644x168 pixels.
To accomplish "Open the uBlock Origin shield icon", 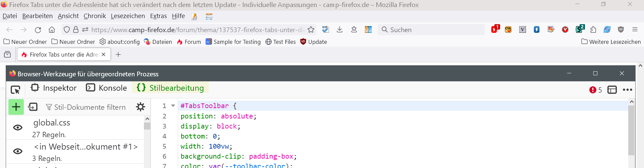I will pos(621,29).
